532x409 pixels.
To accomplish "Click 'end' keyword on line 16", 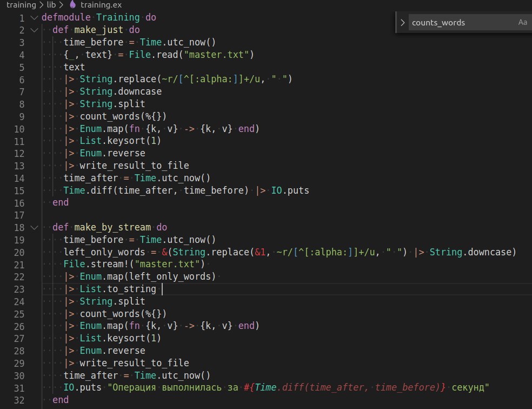I will (61, 203).
